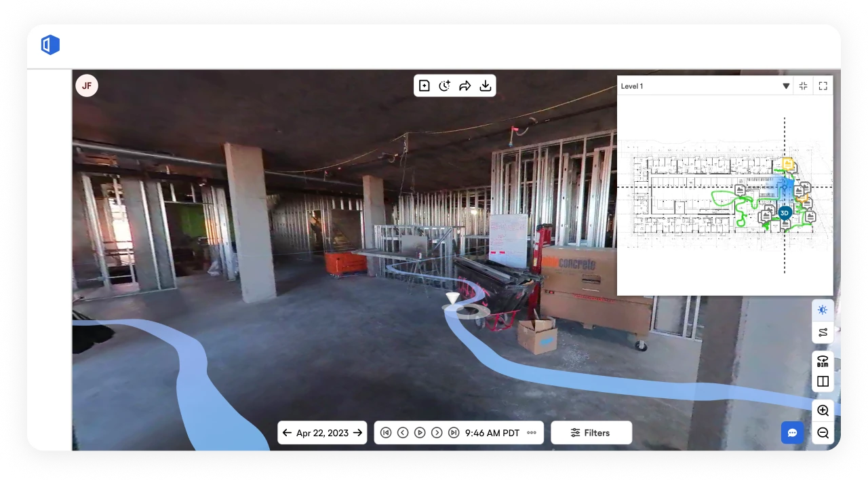This screenshot has height=481, width=868.
Task: Share this panorama view
Action: pos(465,85)
